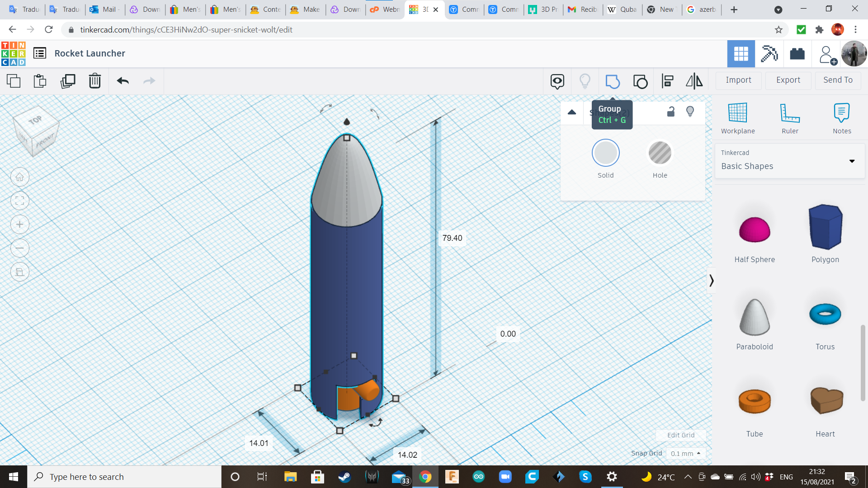Select the Mirror tool

pos(694,81)
